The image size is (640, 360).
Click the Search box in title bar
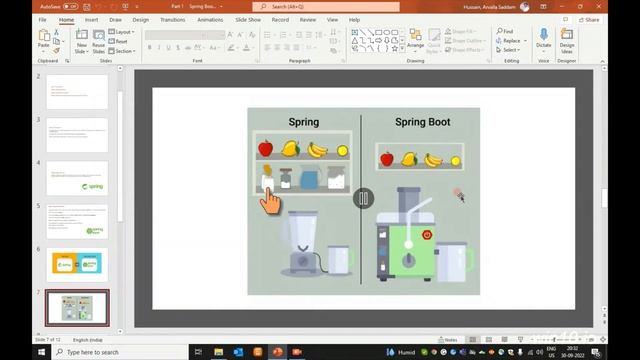click(x=326, y=7)
